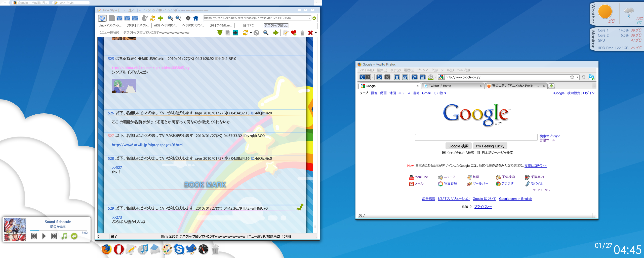Add thread to favorites with red heart icon
This screenshot has height=258, width=644.
pyautogui.click(x=294, y=33)
